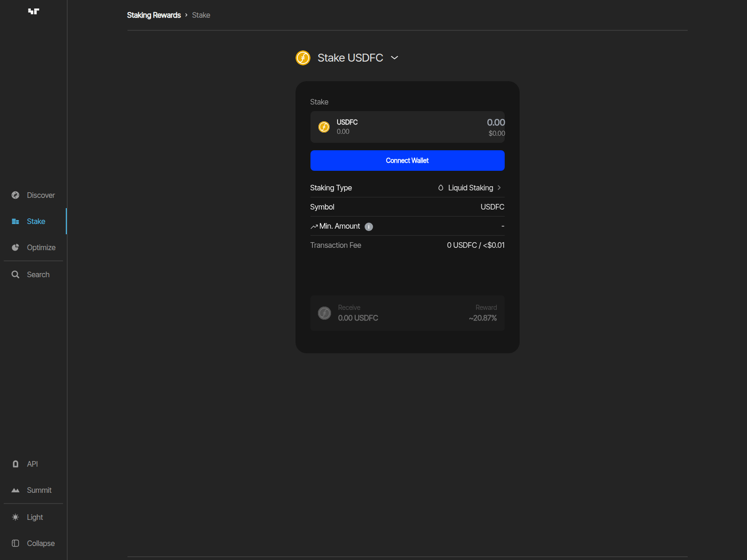This screenshot has width=747, height=560.
Task: Click the greyed coin icon in Receive box
Action: 324,313
